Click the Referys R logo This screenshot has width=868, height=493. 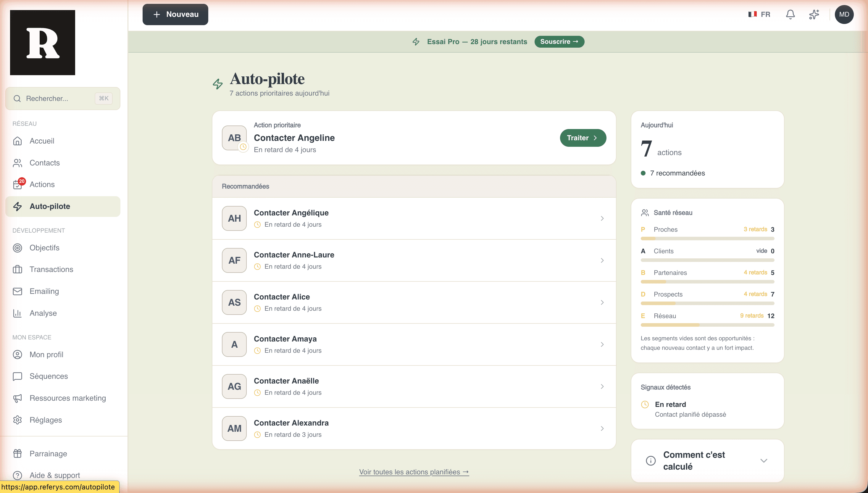pyautogui.click(x=43, y=42)
